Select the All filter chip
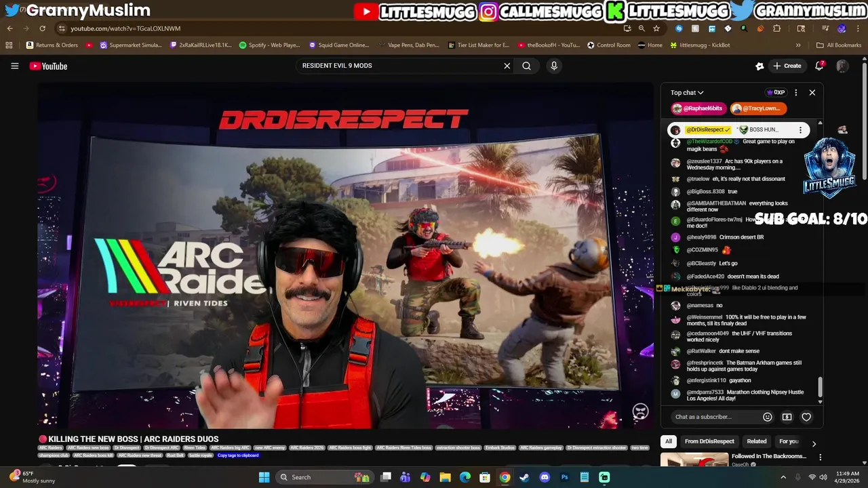This screenshot has height=488, width=868. click(668, 441)
